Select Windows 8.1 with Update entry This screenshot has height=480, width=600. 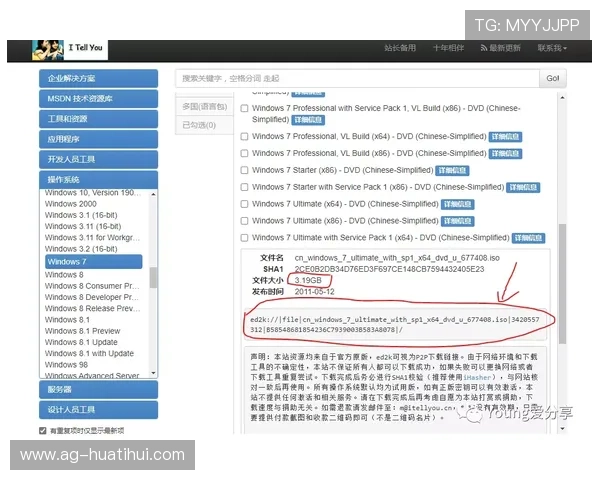90,353
